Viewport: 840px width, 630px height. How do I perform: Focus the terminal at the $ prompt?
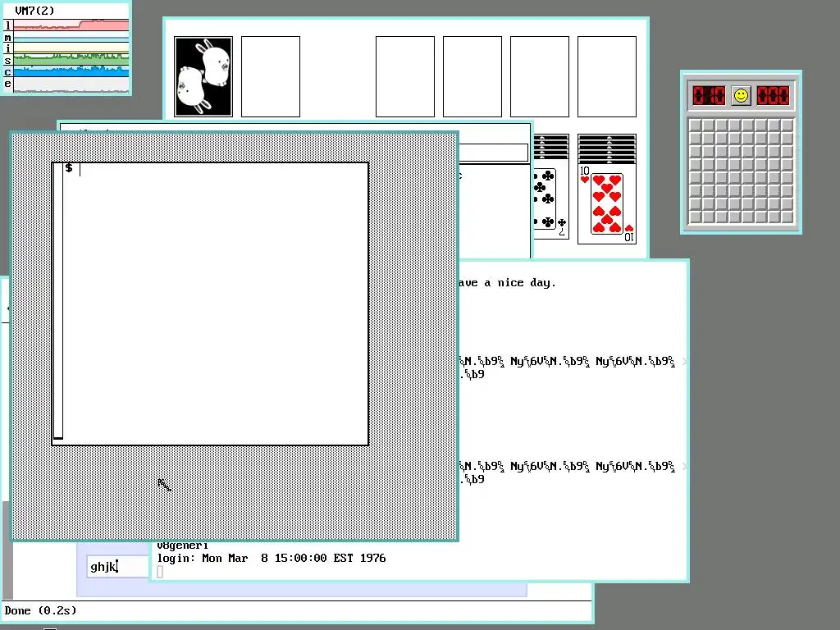click(x=216, y=303)
